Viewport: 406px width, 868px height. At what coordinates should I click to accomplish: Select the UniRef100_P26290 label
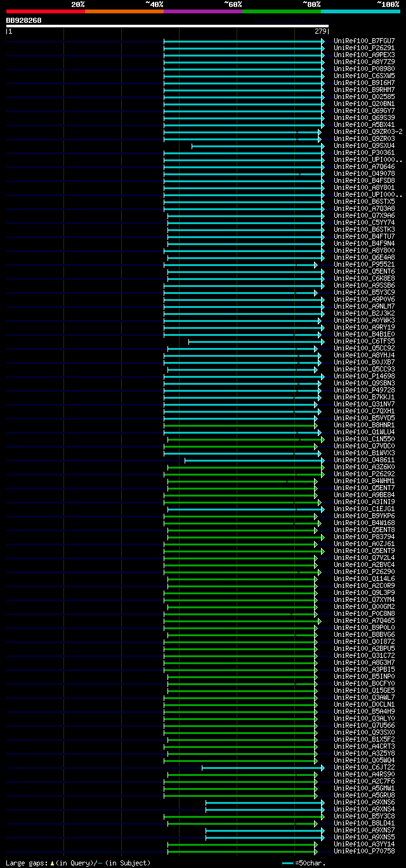click(x=364, y=571)
